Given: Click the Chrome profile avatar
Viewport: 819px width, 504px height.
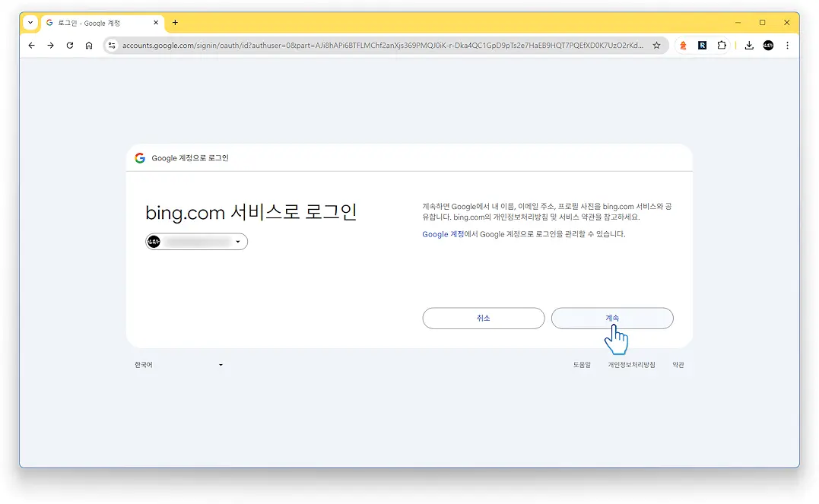Looking at the screenshot, I should pyautogui.click(x=767, y=45).
